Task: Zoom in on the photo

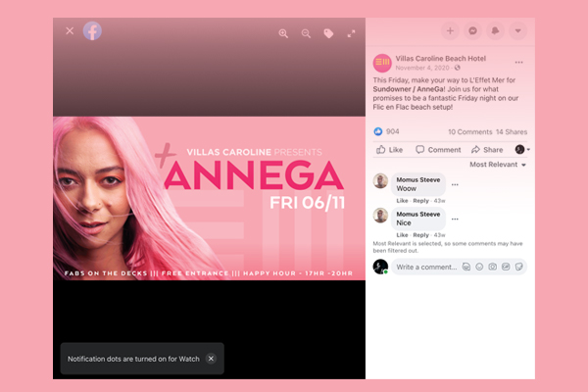Action: [283, 33]
